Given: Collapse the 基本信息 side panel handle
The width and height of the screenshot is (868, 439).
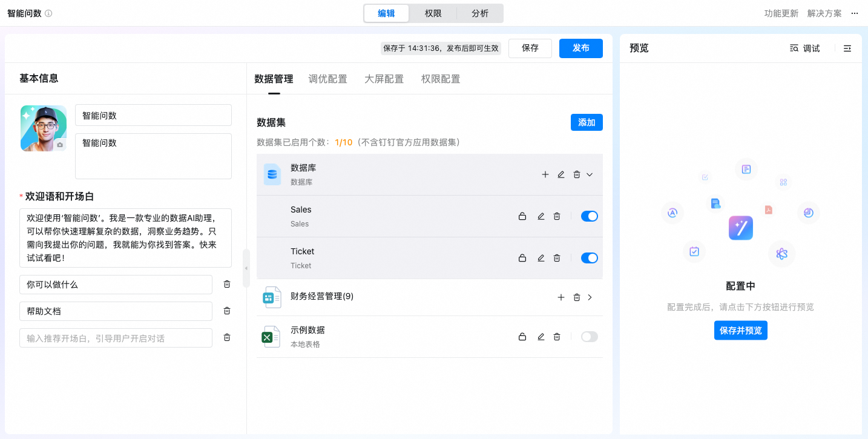Looking at the screenshot, I should (x=246, y=268).
